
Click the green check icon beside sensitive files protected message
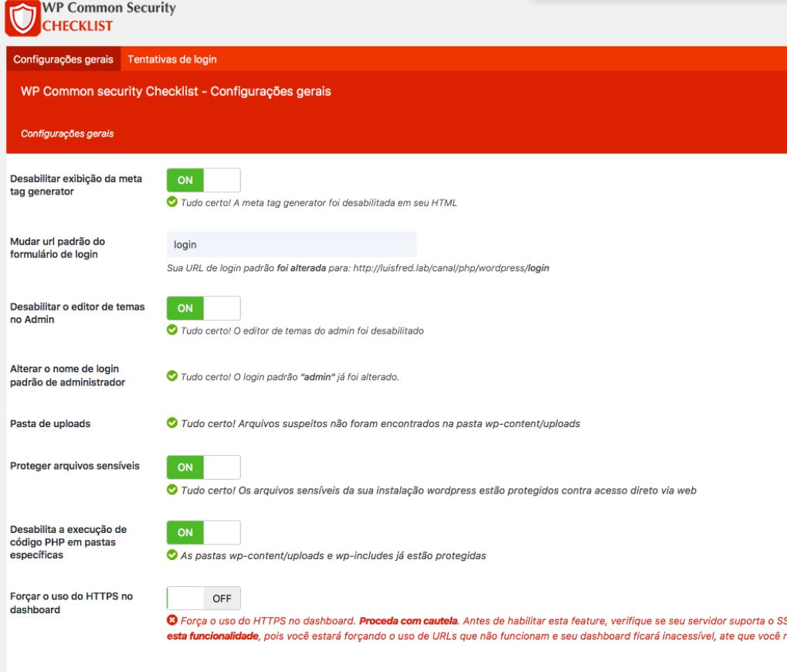click(172, 489)
